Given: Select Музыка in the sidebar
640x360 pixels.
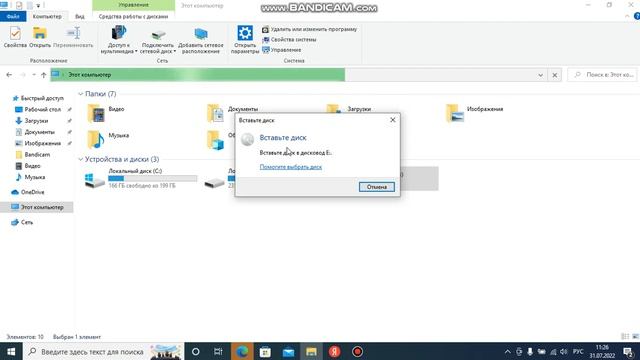Looking at the screenshot, I should [30, 177].
